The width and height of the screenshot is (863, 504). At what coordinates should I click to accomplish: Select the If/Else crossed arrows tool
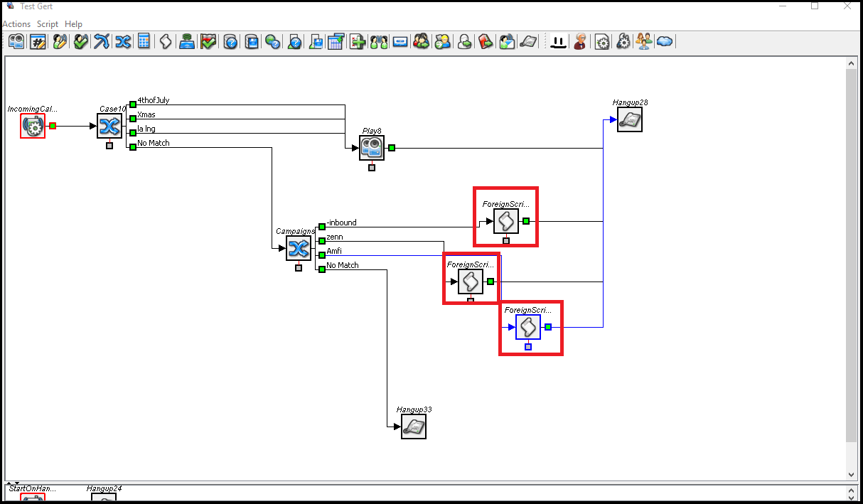[x=102, y=42]
